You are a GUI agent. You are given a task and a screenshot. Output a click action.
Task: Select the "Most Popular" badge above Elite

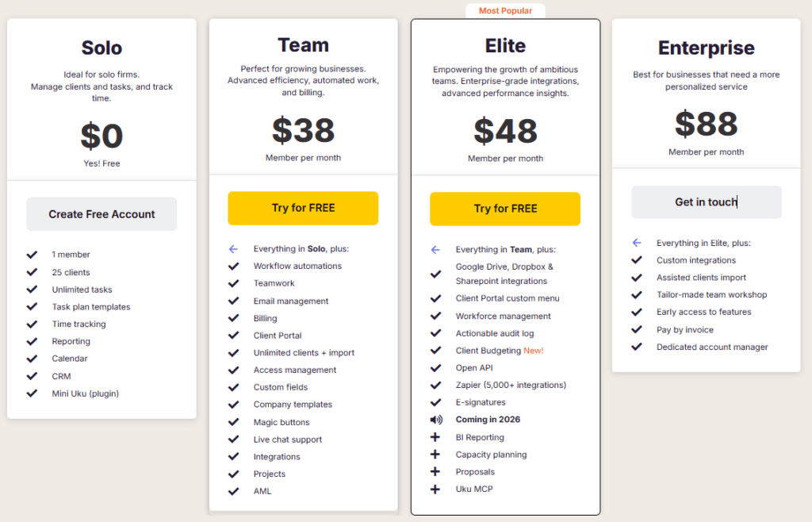click(505, 10)
